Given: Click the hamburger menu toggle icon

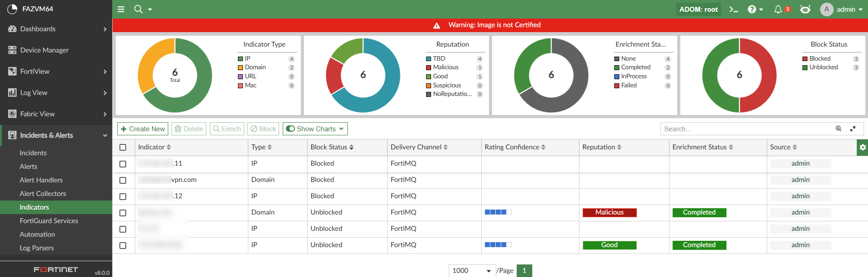Looking at the screenshot, I should click(x=121, y=9).
